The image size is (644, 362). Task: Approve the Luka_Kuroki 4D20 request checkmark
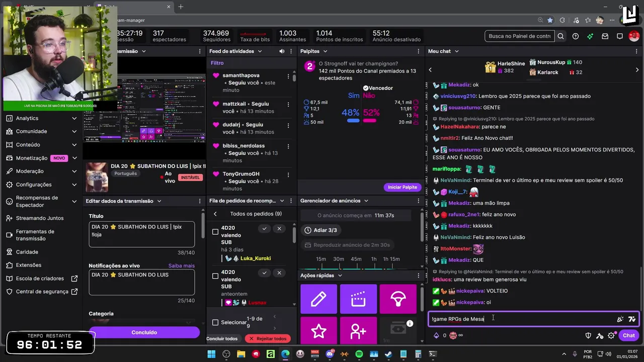pyautogui.click(x=264, y=229)
